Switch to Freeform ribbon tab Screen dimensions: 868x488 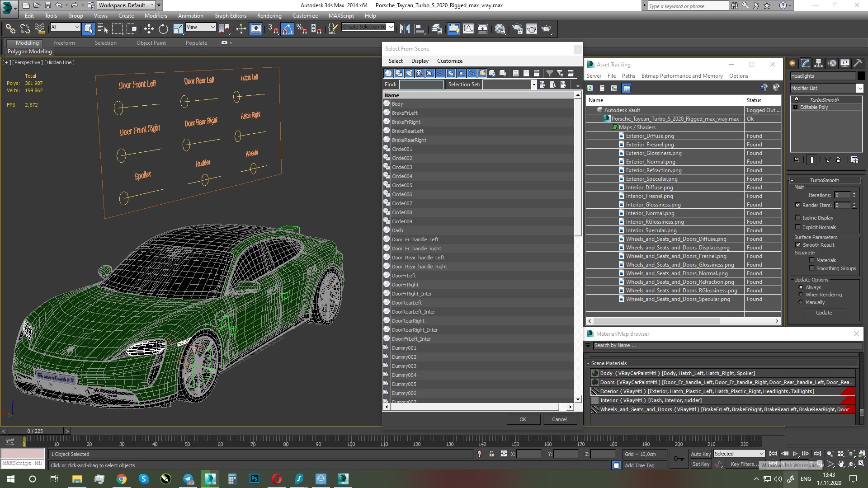[64, 43]
